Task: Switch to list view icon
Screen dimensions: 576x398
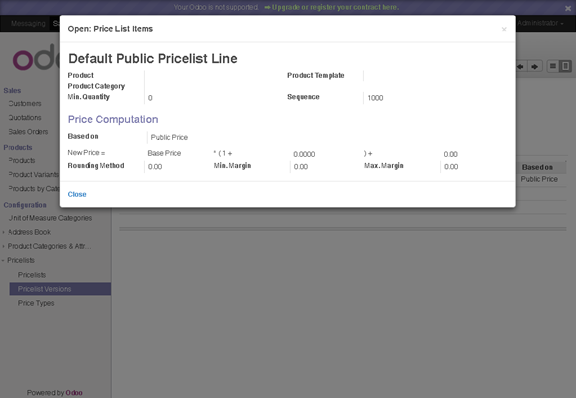Action: click(x=552, y=66)
